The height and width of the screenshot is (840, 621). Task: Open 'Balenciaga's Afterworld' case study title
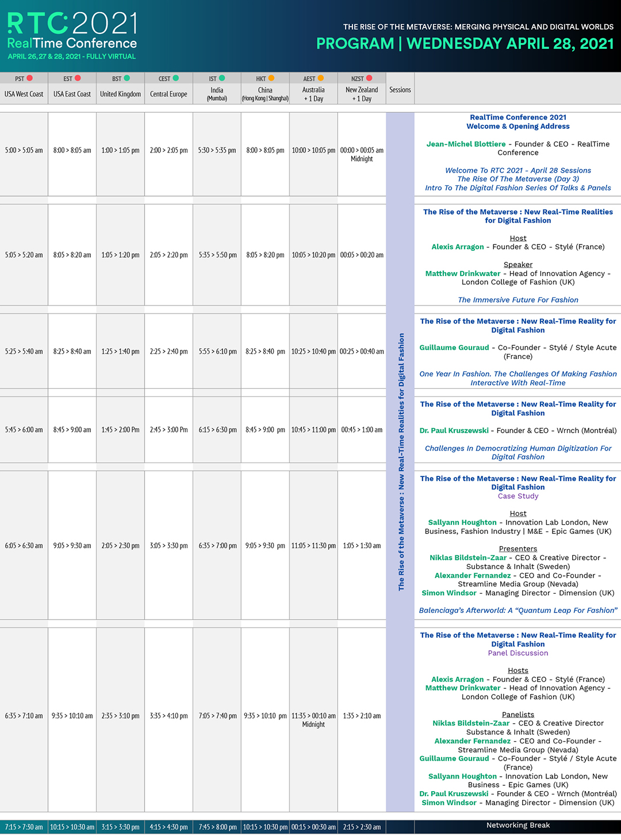coord(518,610)
